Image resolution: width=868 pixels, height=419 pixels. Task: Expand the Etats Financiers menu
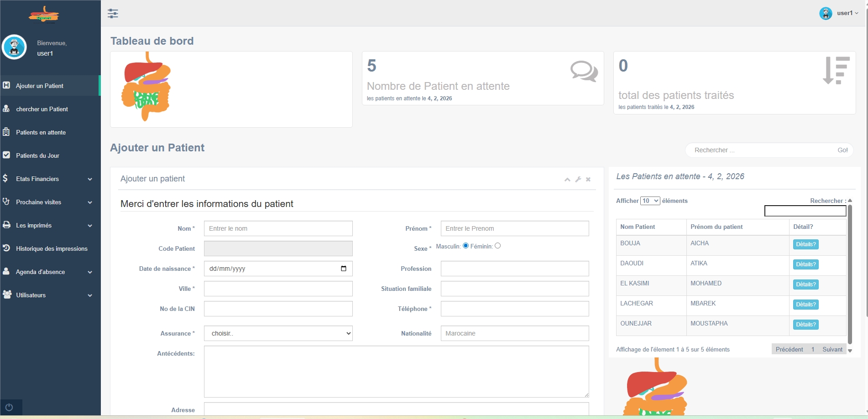point(50,179)
